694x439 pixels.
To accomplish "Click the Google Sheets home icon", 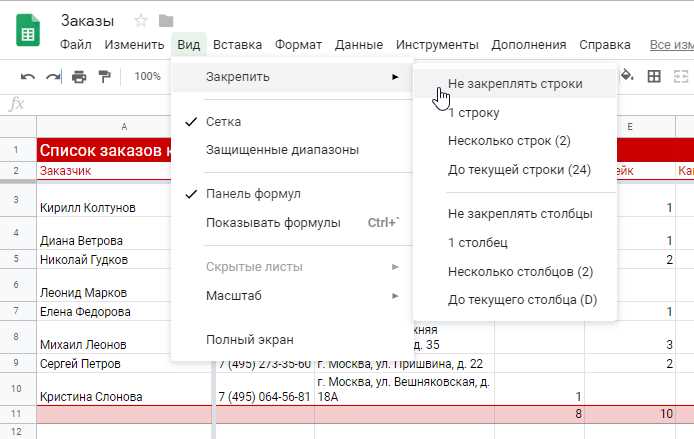I will 29,32.
